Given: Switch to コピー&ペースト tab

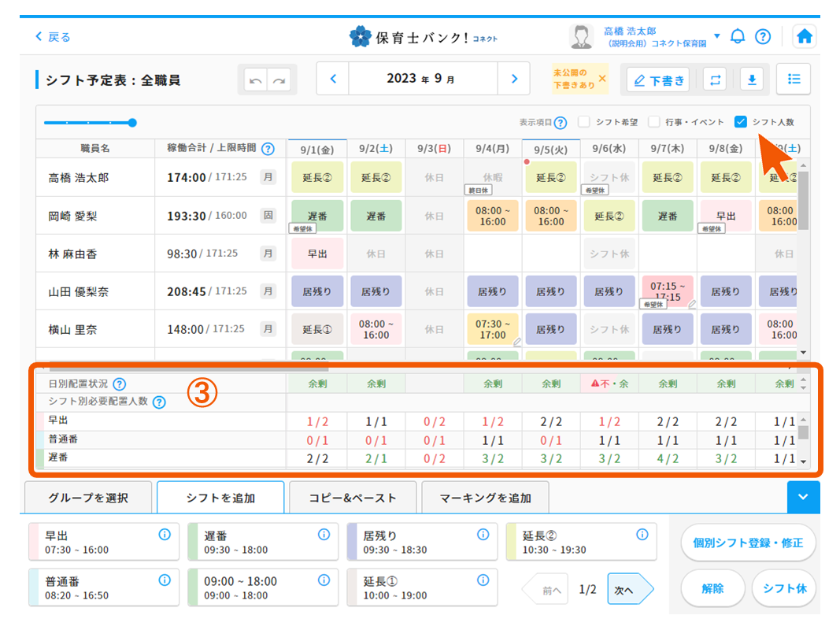Looking at the screenshot, I should 351,498.
